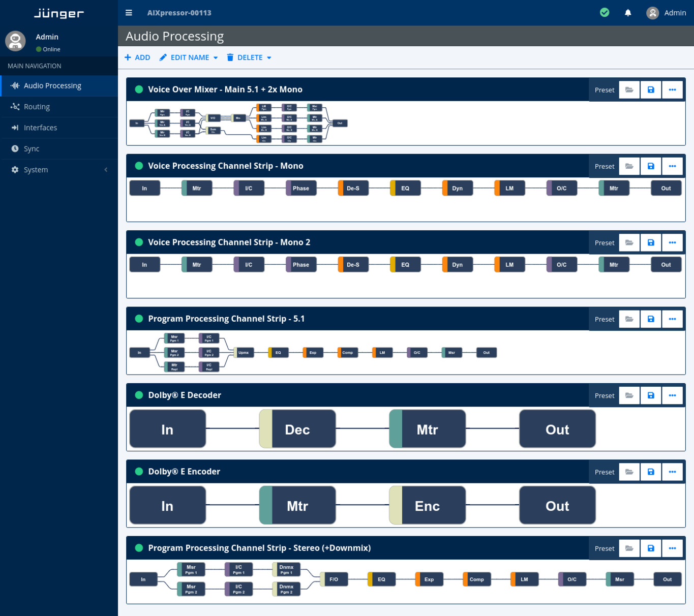Open the Interfaces page
The width and height of the screenshot is (694, 616).
[x=41, y=128]
